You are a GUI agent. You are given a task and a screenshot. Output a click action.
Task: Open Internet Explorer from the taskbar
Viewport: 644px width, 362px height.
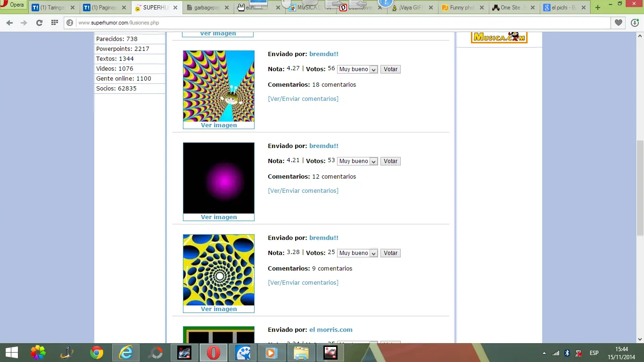coord(126,353)
